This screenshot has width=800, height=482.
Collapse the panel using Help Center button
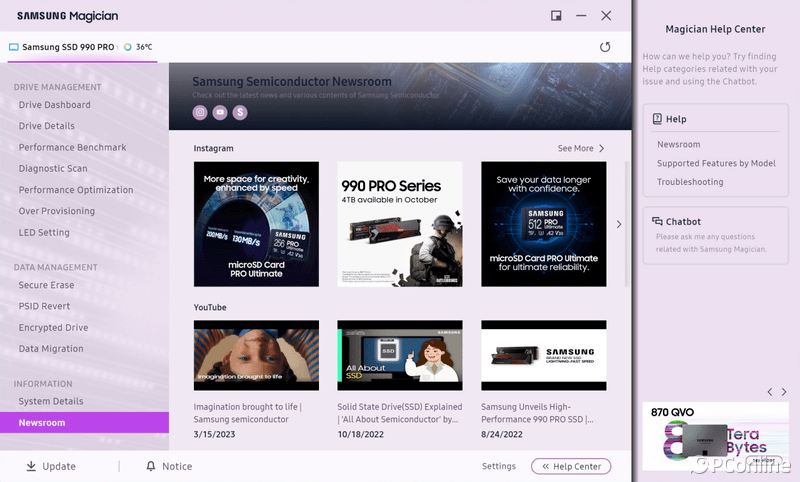pos(571,466)
